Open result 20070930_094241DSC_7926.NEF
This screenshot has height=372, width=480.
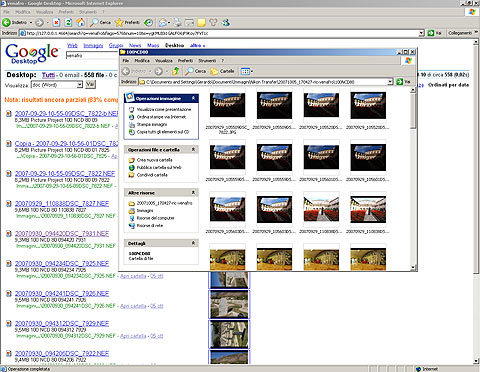coord(62,293)
